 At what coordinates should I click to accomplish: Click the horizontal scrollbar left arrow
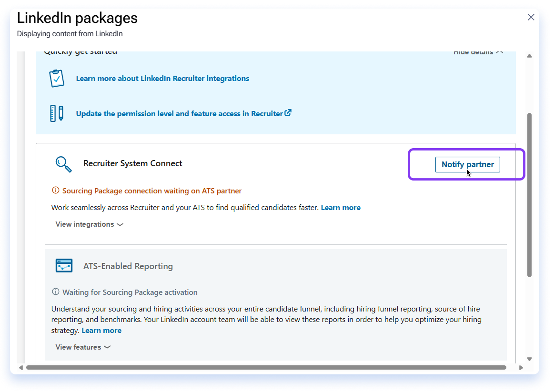click(x=21, y=368)
